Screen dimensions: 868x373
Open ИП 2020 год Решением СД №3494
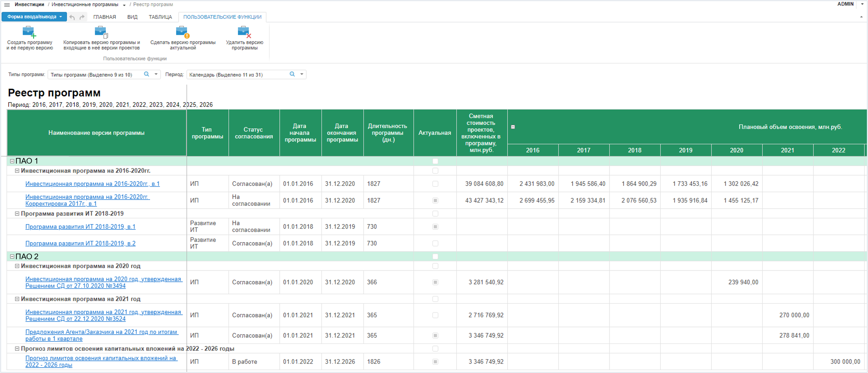coord(104,282)
